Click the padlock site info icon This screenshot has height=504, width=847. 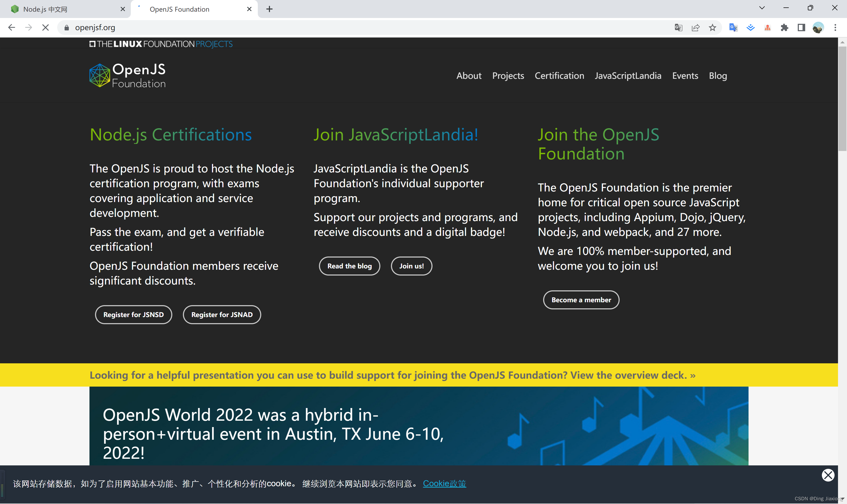click(x=67, y=28)
